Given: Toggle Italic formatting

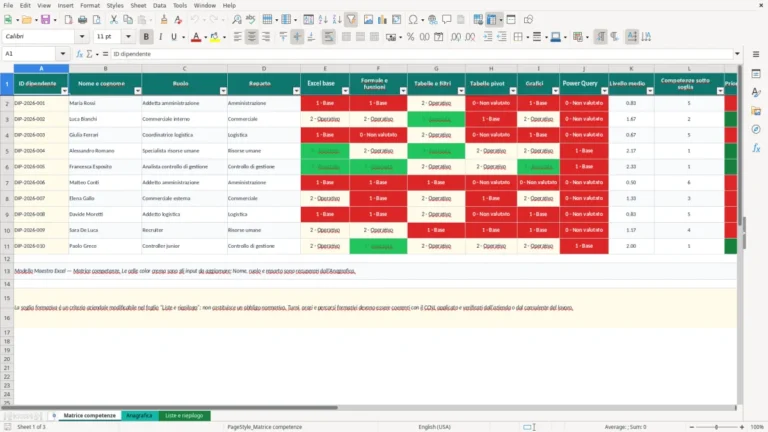Looking at the screenshot, I should tap(160, 37).
